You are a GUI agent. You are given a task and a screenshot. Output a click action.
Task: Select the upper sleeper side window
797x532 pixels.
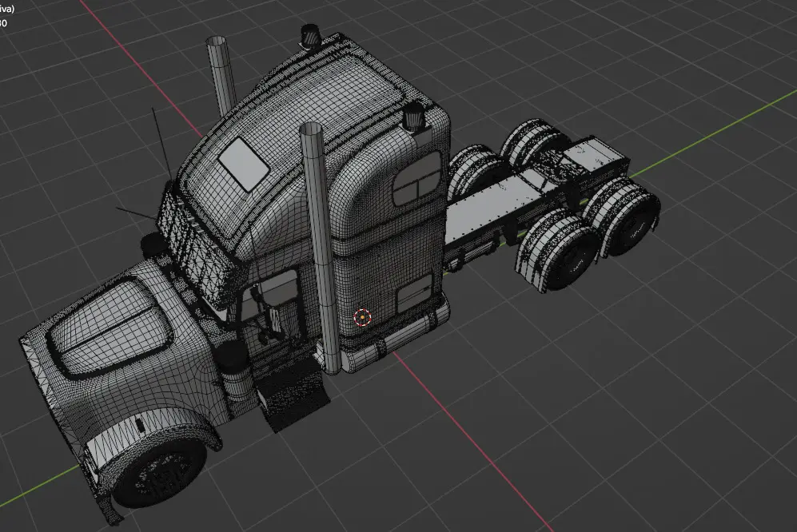coord(417,178)
